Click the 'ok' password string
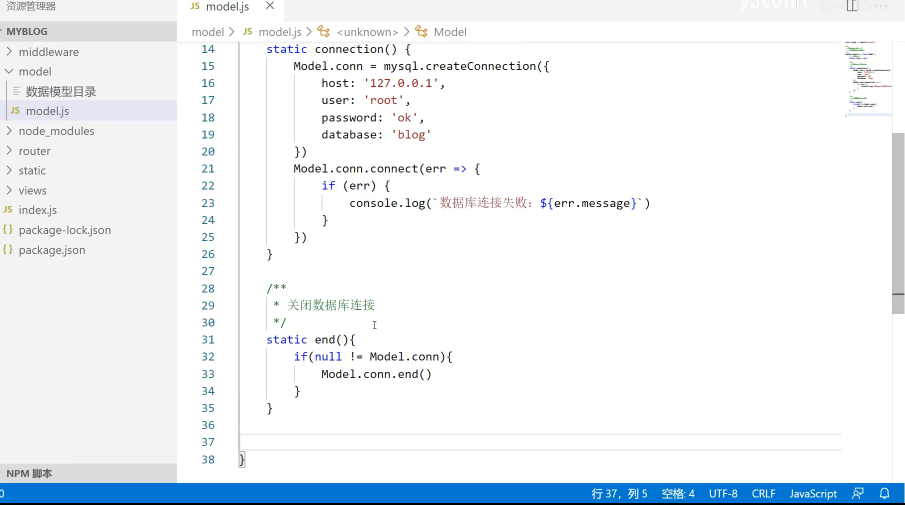 [405, 118]
